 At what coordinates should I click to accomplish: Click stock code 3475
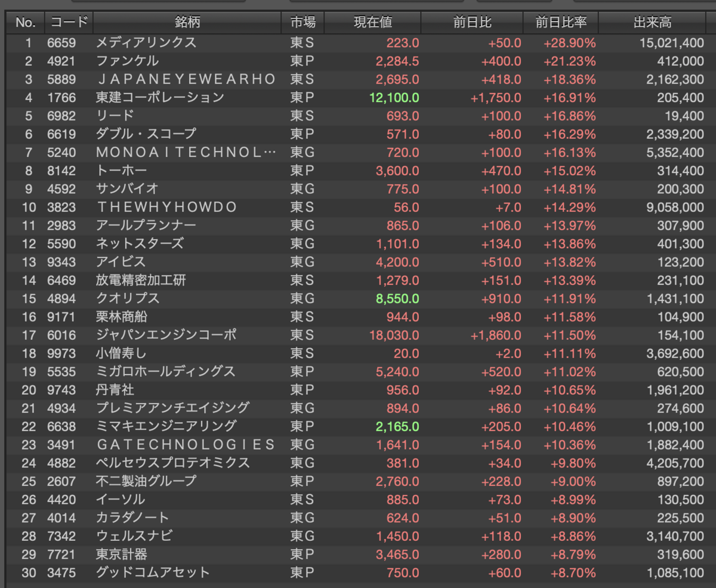[x=61, y=572]
